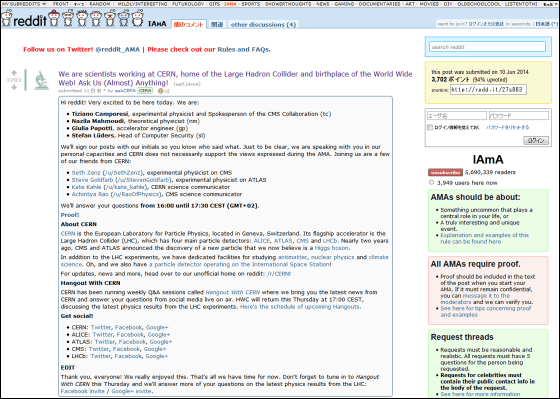The height and width of the screenshot is (399, 560).
Task: Open LHCb's Twitter link
Action: (x=100, y=356)
